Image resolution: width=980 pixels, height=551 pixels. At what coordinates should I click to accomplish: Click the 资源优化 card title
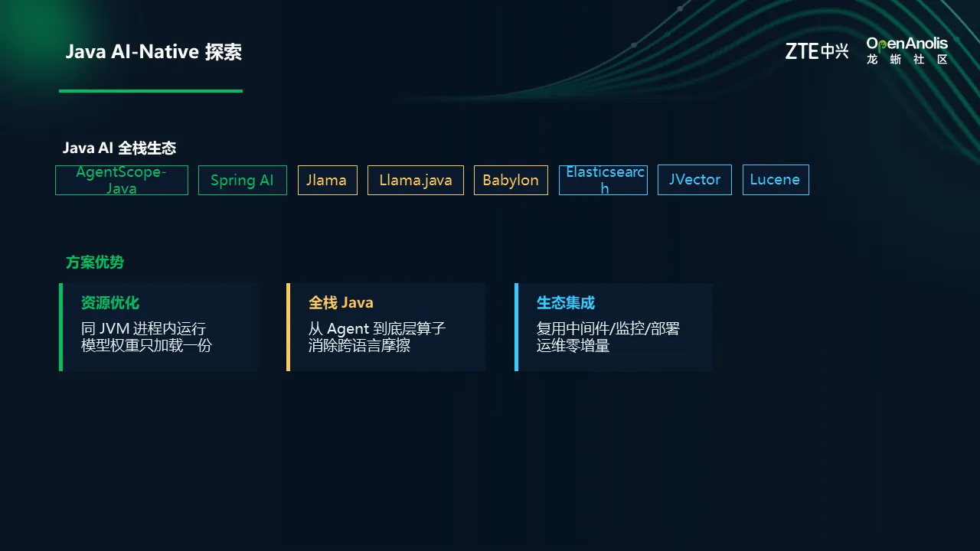[110, 303]
